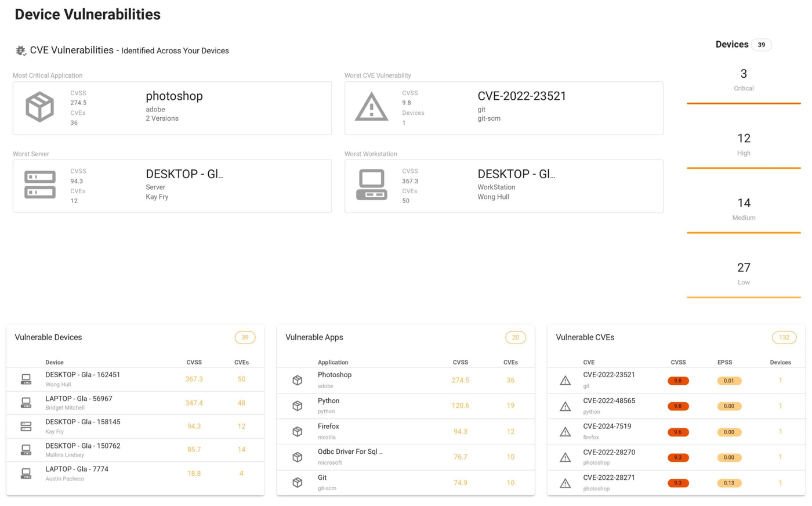Click the Vulnerable CVEs count badge 132
812x506 pixels.
point(784,337)
